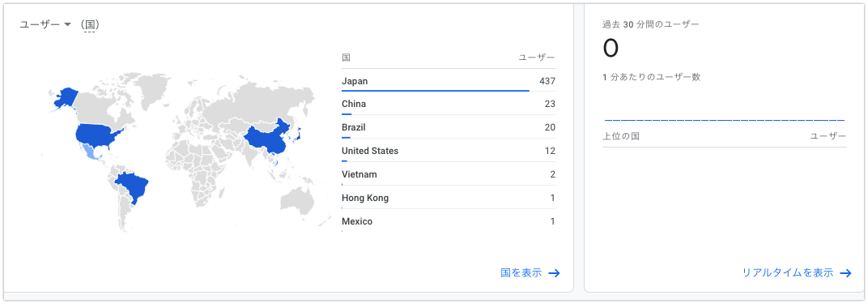This screenshot has width=868, height=304.
Task: Select the Japan row in table
Action: [449, 81]
